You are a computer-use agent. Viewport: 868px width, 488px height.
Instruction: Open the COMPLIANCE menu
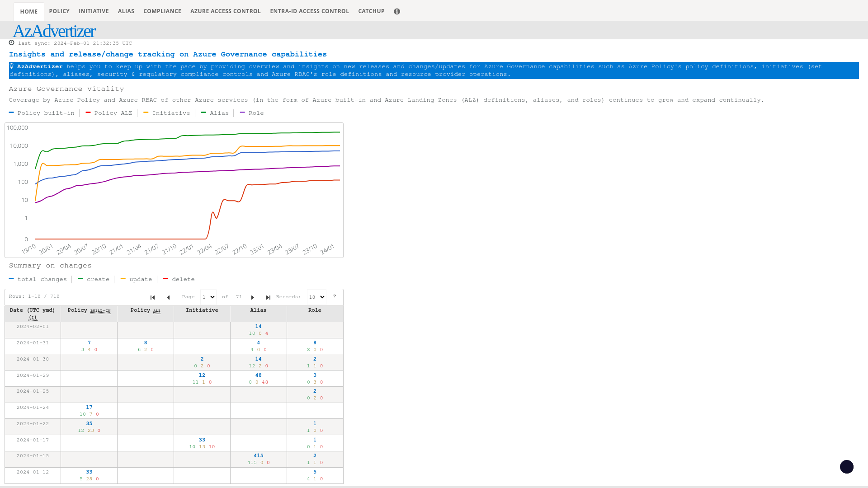[x=162, y=11]
